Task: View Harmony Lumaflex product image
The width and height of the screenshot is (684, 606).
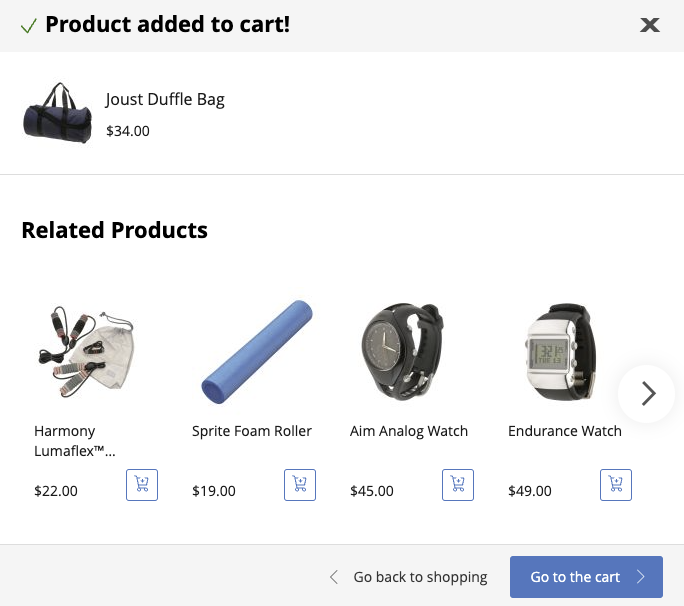Action: click(x=86, y=352)
